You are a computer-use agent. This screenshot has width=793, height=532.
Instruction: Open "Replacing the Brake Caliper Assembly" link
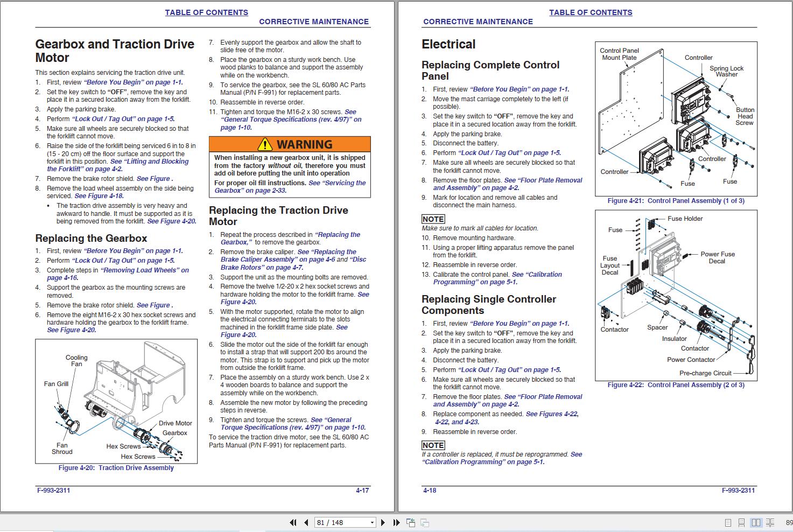pyautogui.click(x=288, y=256)
